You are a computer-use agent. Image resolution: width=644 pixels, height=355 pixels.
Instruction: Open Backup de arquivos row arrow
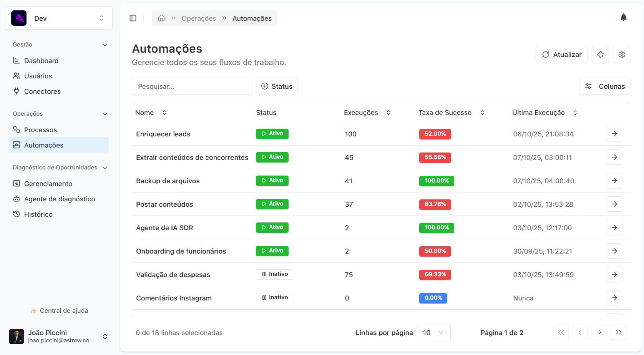coord(614,181)
